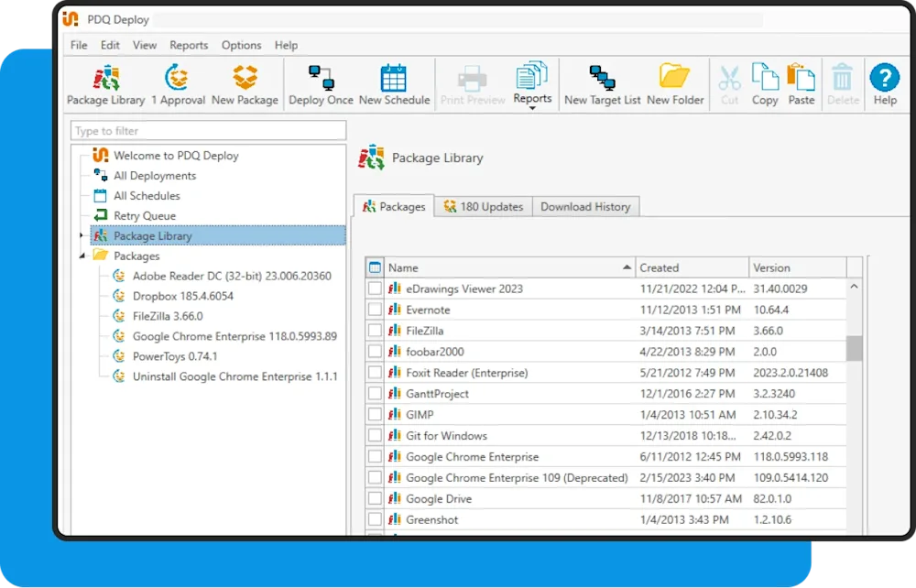The image size is (916, 588).
Task: Click the New Folder toolbar icon
Action: [675, 85]
